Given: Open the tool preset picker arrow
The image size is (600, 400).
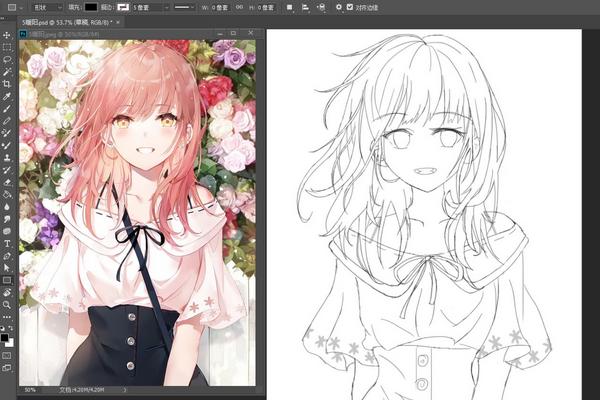Looking at the screenshot, I should pyautogui.click(x=21, y=8).
